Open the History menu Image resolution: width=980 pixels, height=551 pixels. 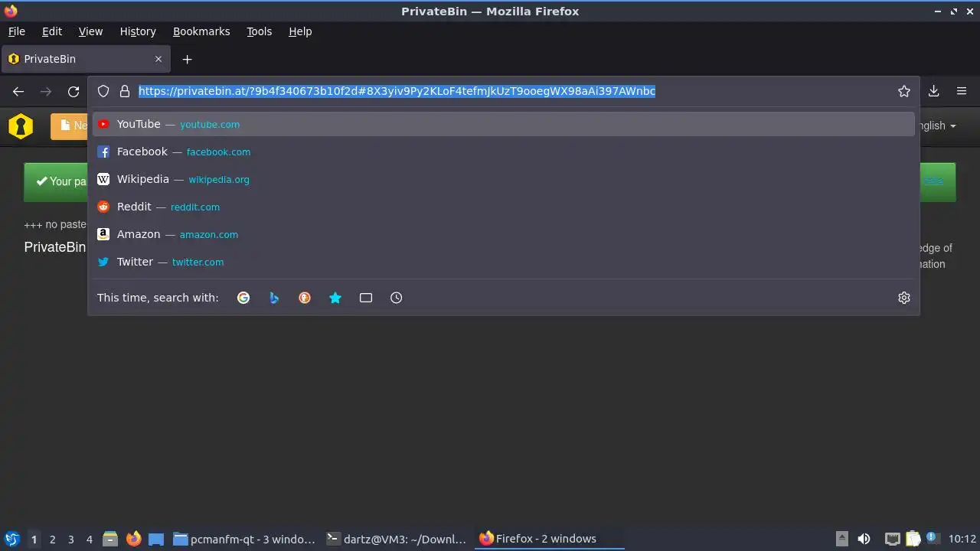[x=138, y=31]
